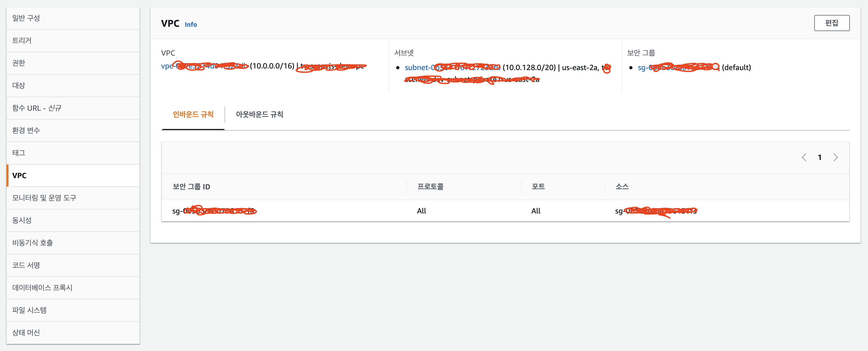The image size is (868, 351).
Task: Select the 인바운드 규칙 tab
Action: tap(193, 115)
